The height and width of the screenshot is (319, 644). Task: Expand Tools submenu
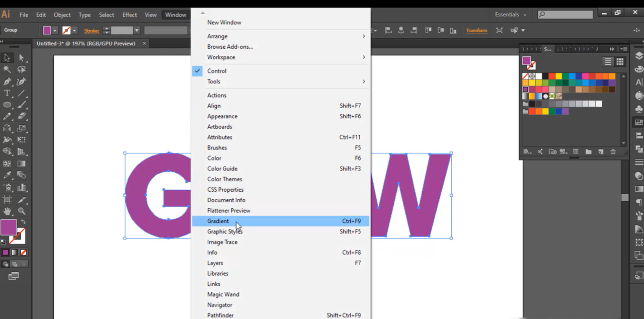(281, 82)
